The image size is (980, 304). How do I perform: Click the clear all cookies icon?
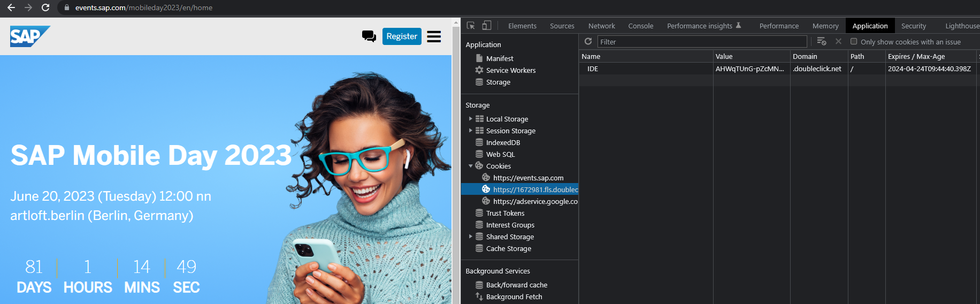tap(822, 41)
